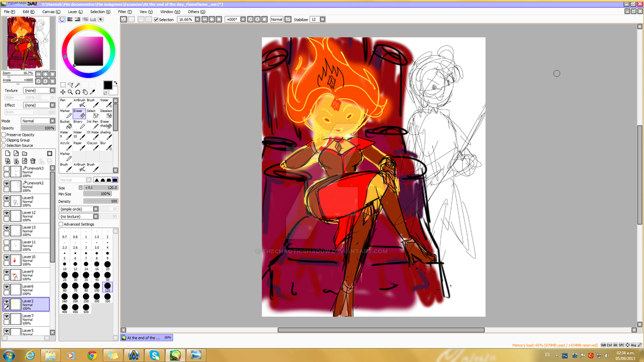644x362 pixels.
Task: Hide Layer8 with its eye icon
Action: 6,198
